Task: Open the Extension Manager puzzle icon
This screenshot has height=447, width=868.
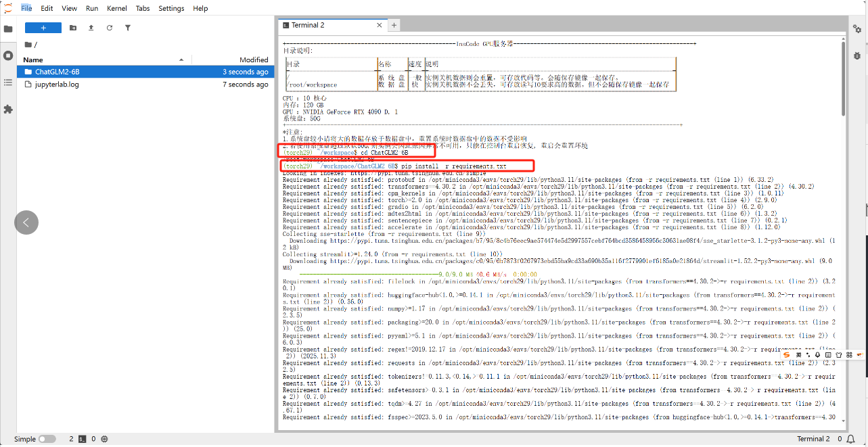Action: click(x=8, y=109)
